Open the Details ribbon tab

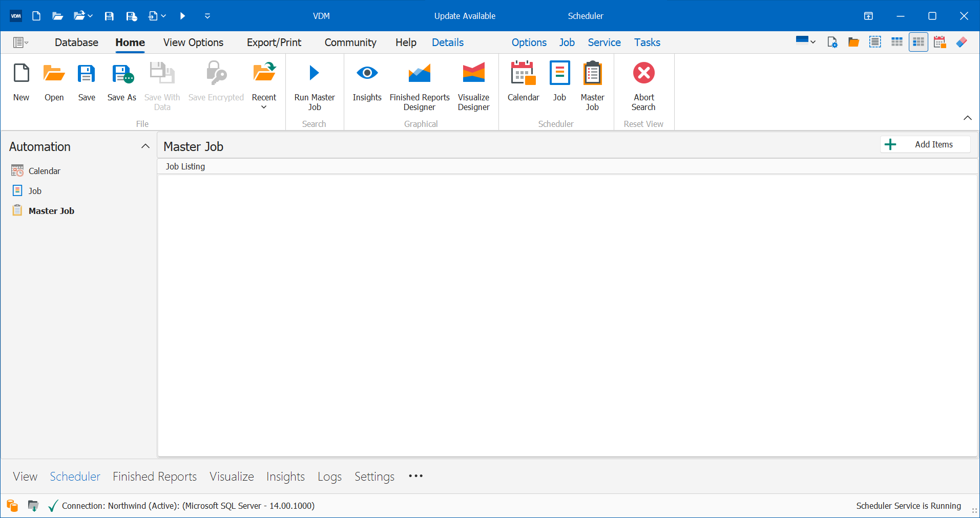pos(448,42)
